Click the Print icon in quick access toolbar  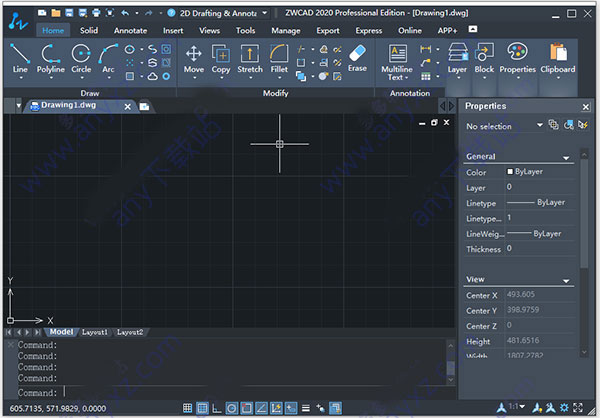coord(96,13)
